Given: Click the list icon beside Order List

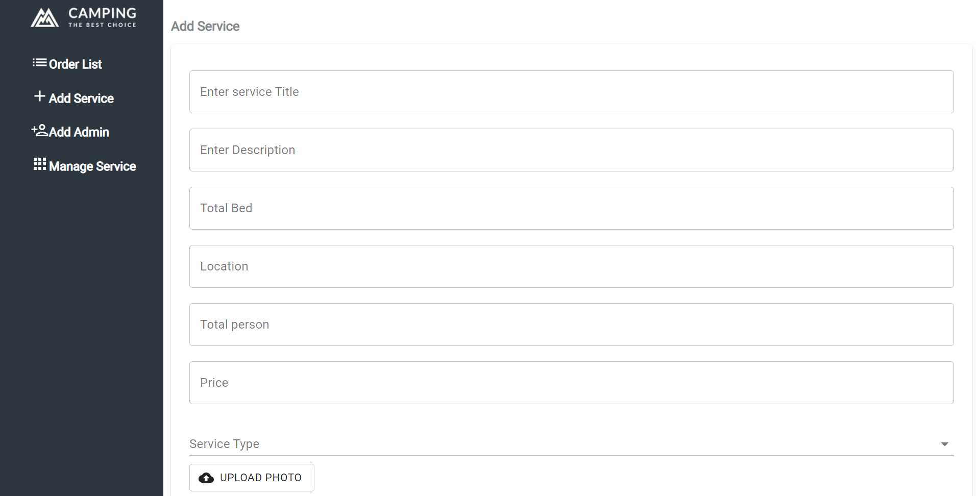Looking at the screenshot, I should 39,63.
